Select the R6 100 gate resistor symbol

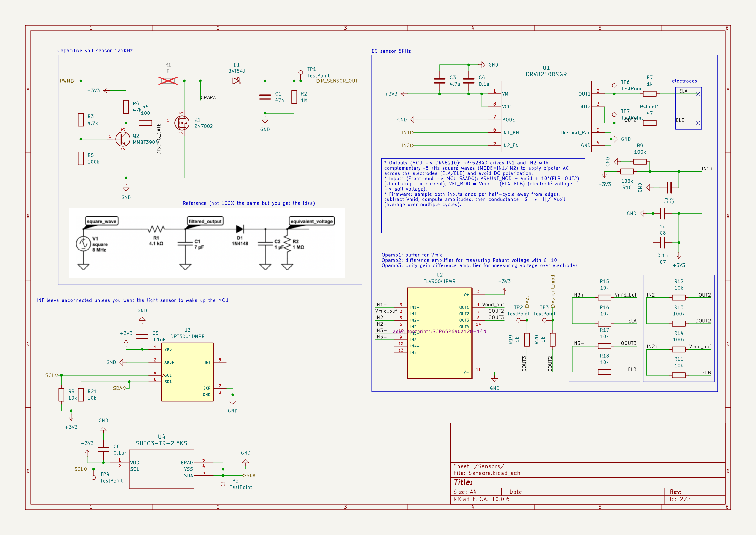click(145, 123)
